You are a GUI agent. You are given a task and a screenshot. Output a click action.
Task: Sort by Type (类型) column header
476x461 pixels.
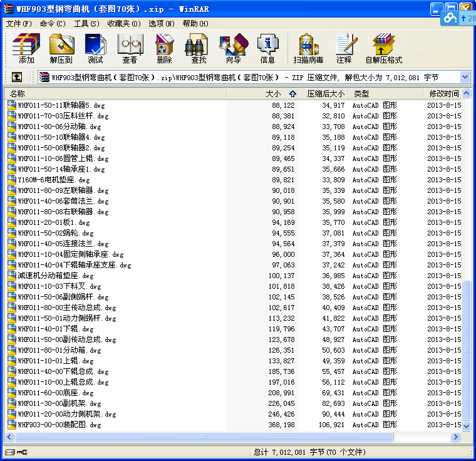[x=386, y=93]
